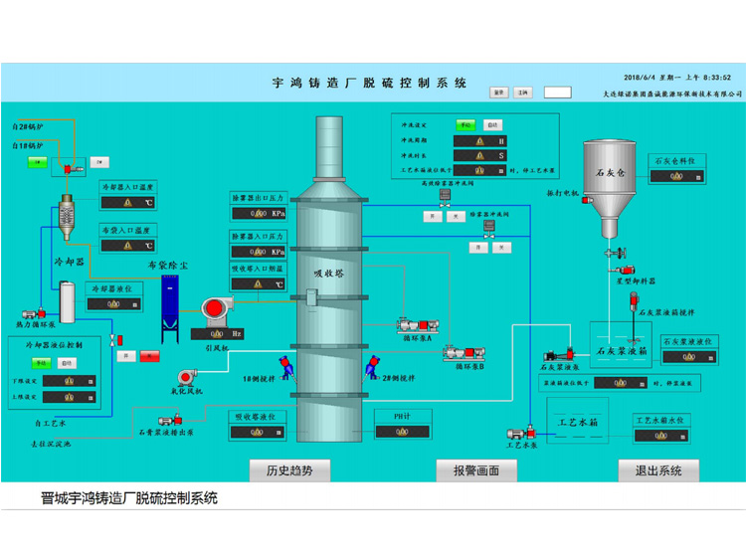
Task: Select the manual gate valve below lime silo
Action: pyautogui.click(x=616, y=253)
